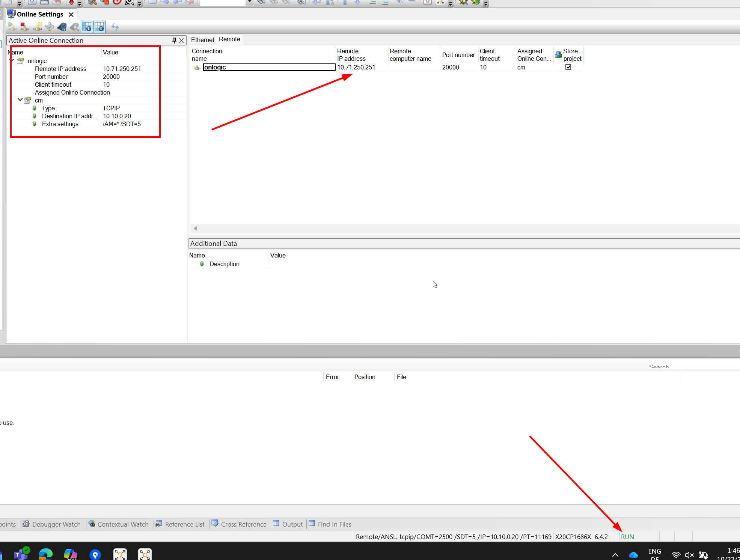Click the onlogic connection name field

pos(268,67)
